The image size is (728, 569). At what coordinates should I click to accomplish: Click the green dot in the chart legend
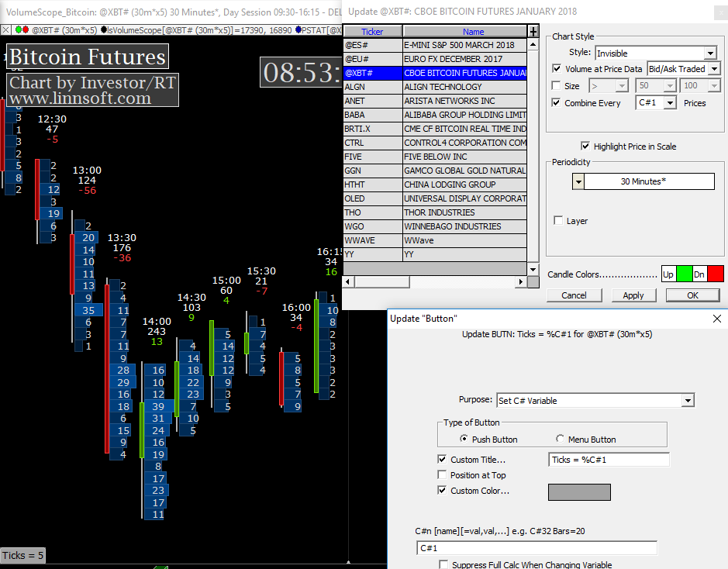pyautogui.click(x=19, y=30)
